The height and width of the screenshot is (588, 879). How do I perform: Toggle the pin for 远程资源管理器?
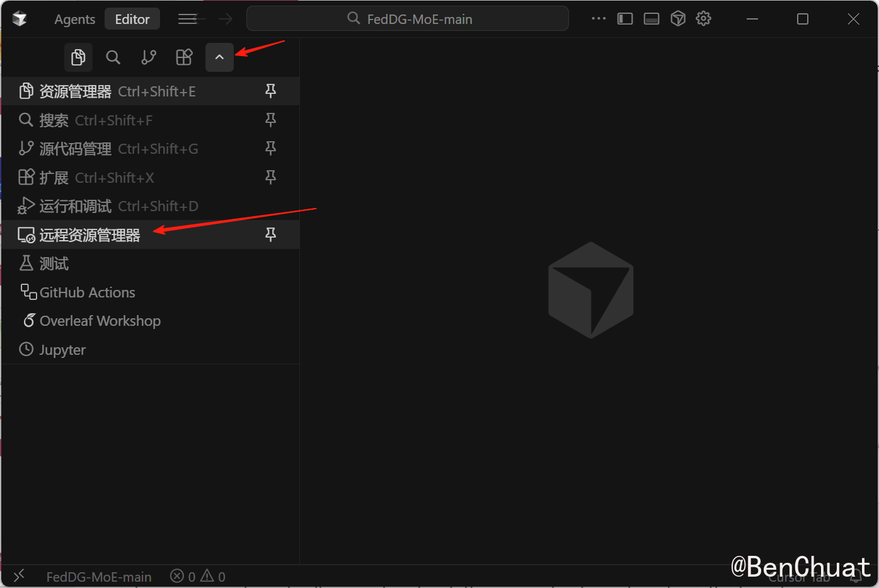pyautogui.click(x=270, y=235)
